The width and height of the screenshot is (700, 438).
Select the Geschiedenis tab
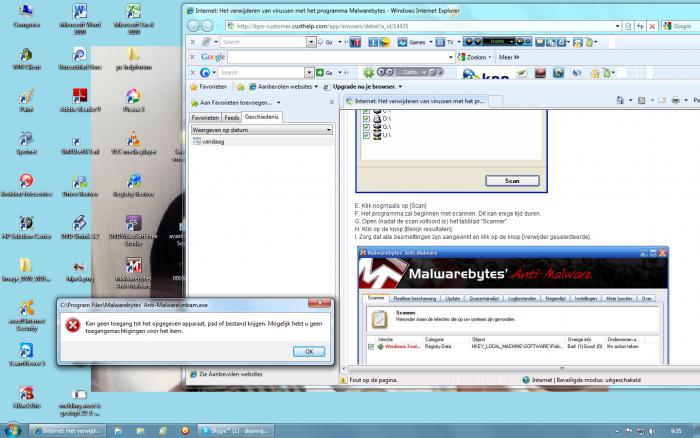(x=262, y=117)
